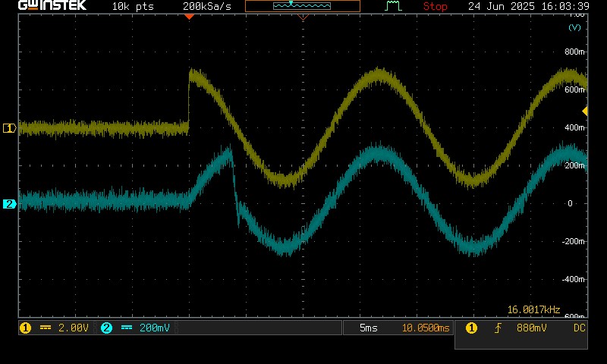Click the channel 2 cyan badge
The height and width of the screenshot is (364, 607).
[x=106, y=328]
